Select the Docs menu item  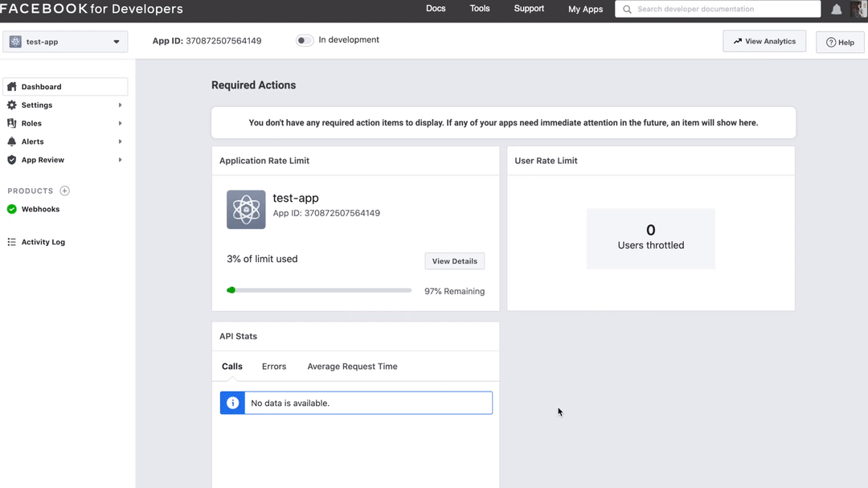point(436,9)
